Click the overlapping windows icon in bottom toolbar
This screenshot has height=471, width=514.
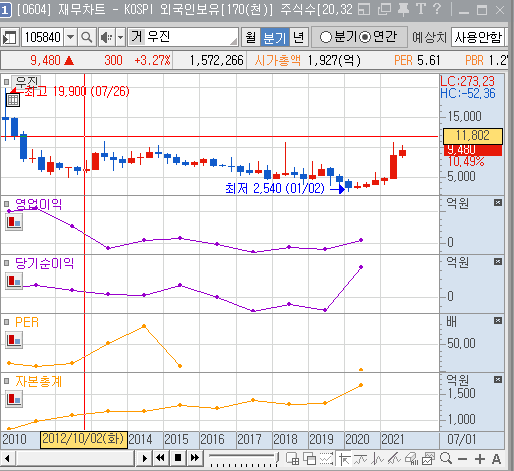pyautogui.click(x=310, y=459)
